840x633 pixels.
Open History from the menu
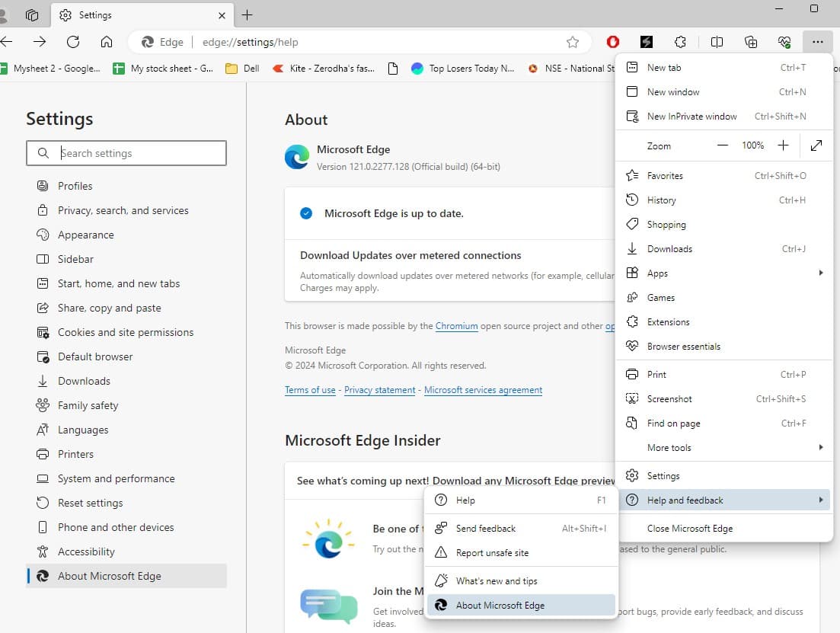[x=723, y=200]
